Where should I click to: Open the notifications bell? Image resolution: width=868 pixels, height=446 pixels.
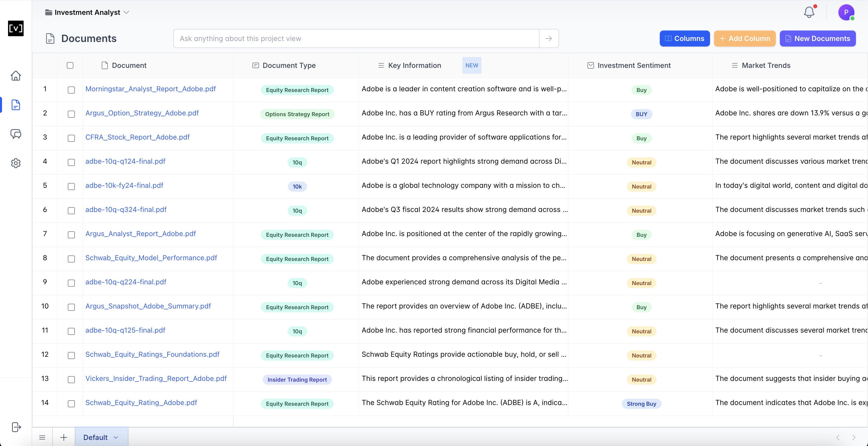(809, 13)
